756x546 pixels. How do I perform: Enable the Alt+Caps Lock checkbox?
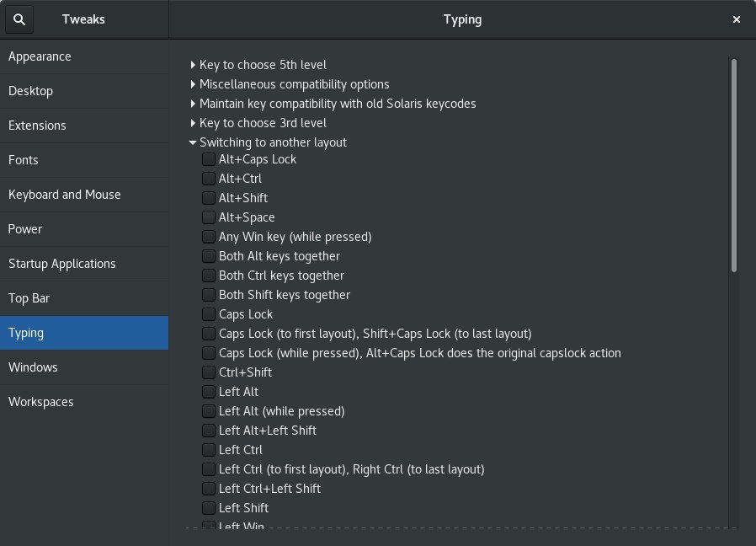click(x=208, y=158)
